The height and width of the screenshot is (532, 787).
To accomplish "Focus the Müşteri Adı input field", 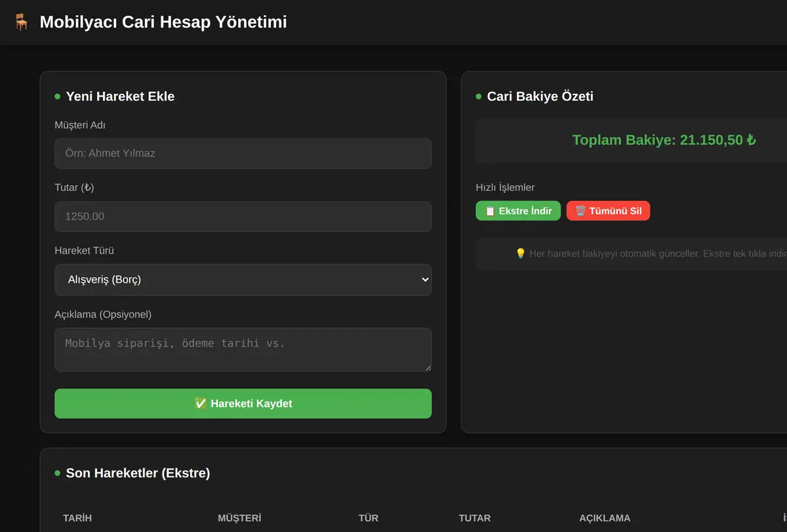I will coord(243,153).
